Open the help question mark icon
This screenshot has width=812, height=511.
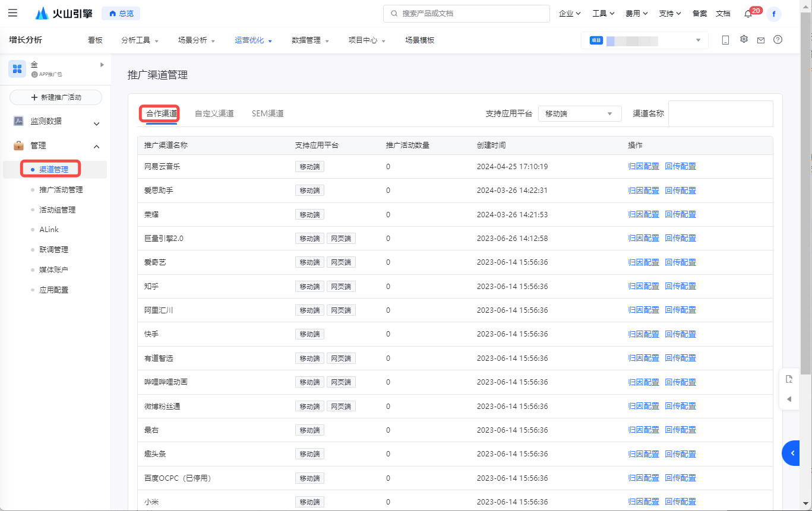coord(778,40)
